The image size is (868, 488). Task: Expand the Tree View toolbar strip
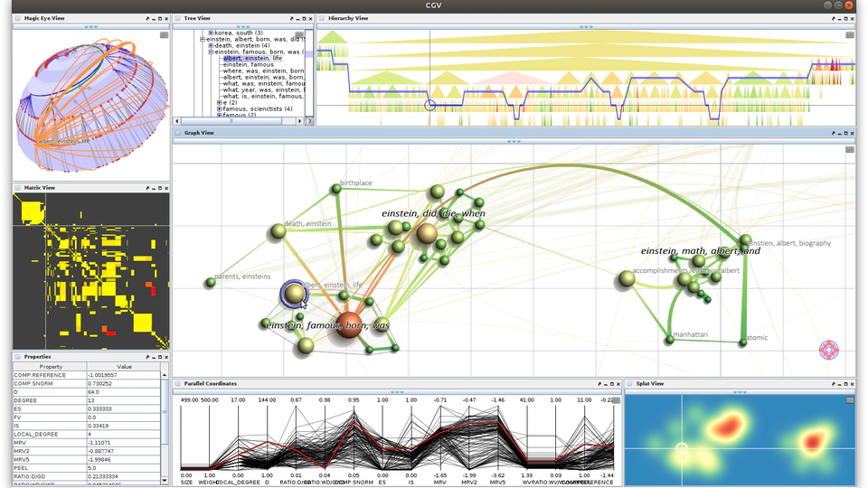point(243,26)
